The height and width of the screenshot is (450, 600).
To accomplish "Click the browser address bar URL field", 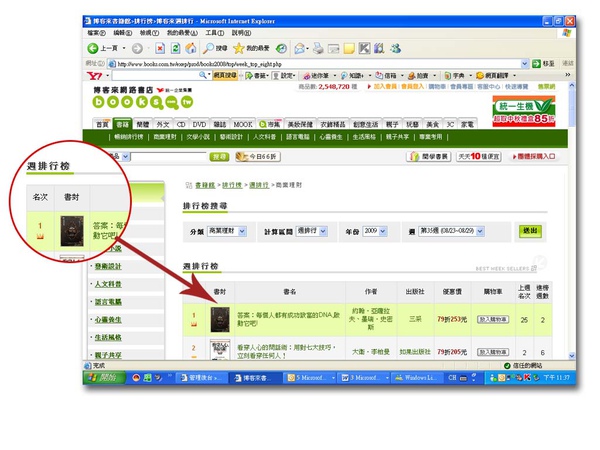I will pyautogui.click(x=319, y=64).
